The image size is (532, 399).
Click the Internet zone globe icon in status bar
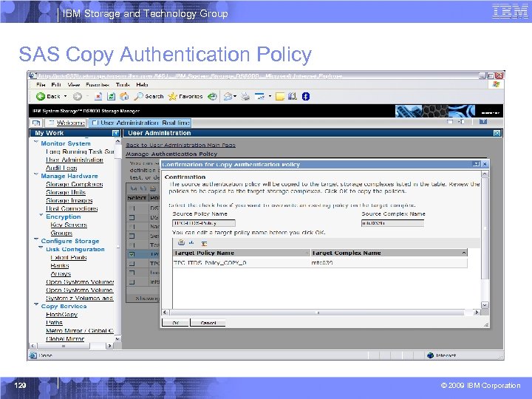pos(431,355)
